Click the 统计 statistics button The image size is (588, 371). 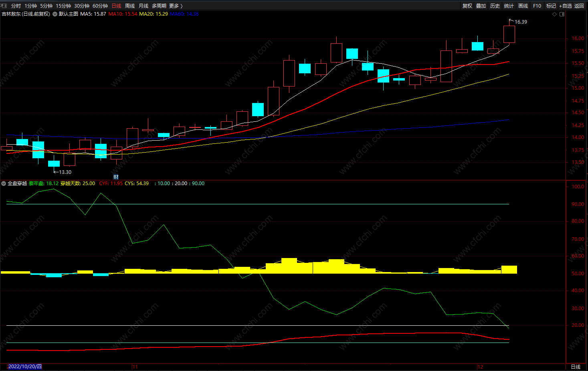click(509, 6)
